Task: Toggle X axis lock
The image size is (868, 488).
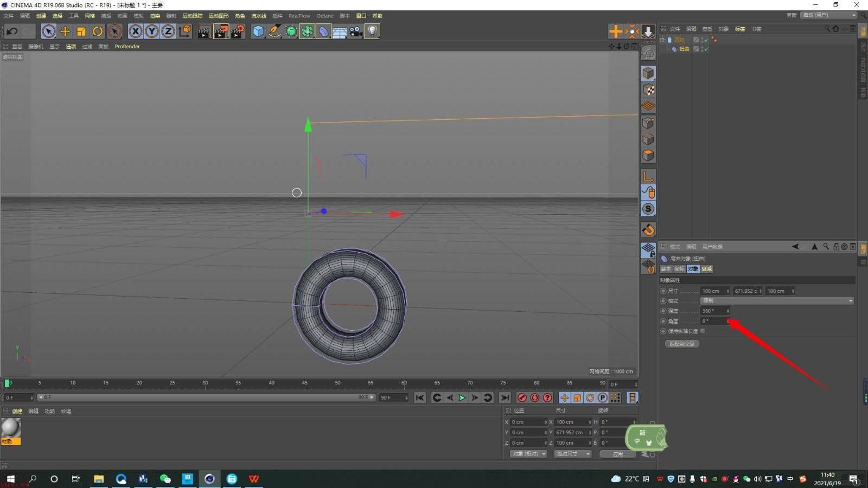Action: [136, 31]
